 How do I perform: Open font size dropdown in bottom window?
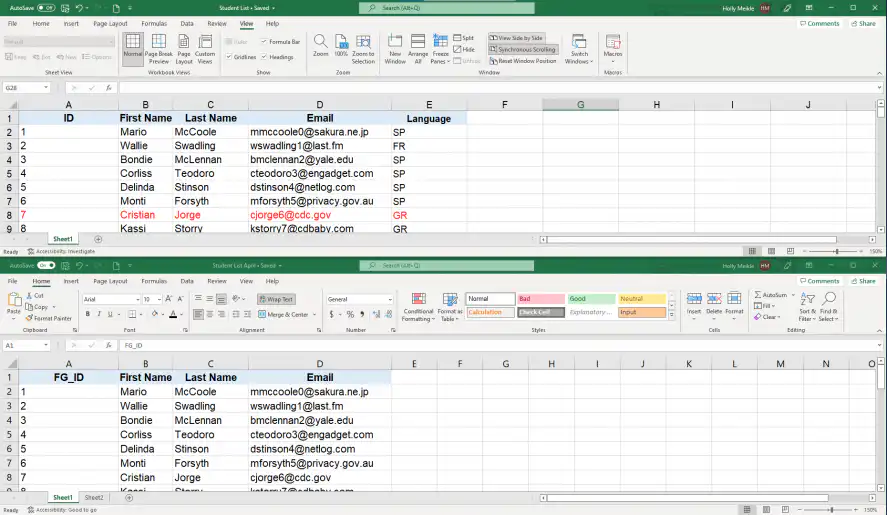pos(159,299)
